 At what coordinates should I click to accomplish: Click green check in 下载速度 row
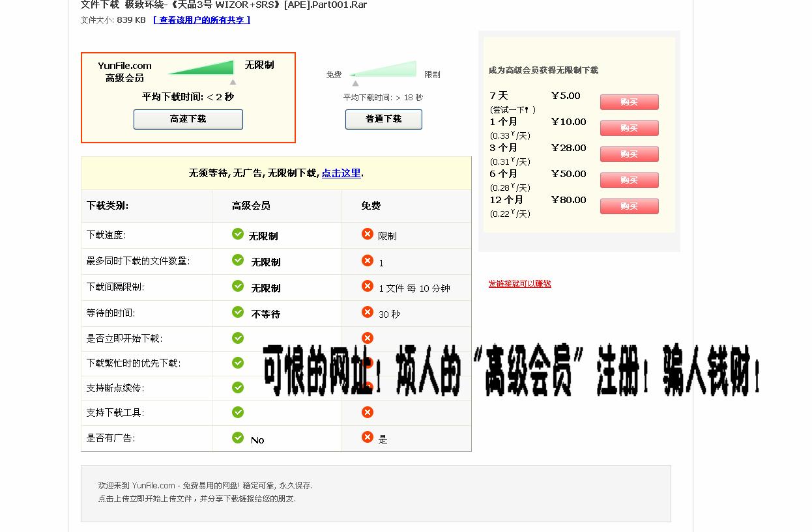(238, 234)
